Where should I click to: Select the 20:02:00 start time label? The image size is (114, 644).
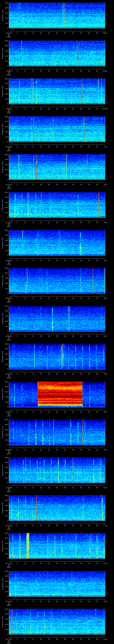(x=9, y=223)
